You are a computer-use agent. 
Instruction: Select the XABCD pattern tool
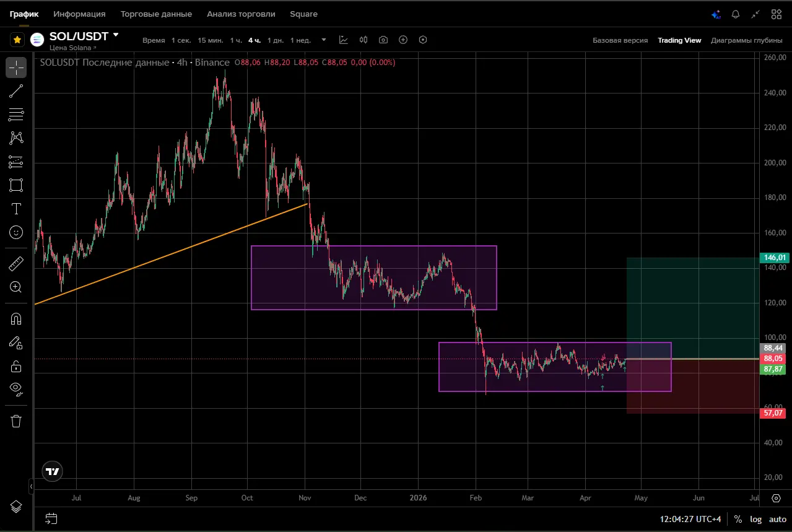[16, 138]
